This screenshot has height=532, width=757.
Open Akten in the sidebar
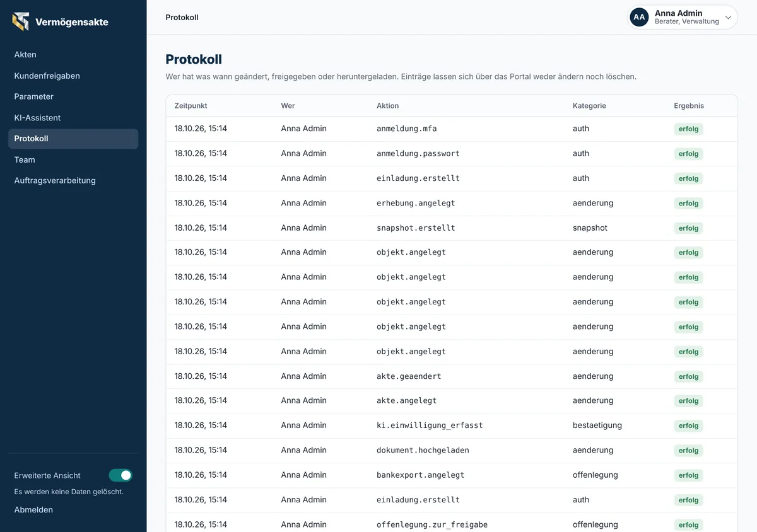[x=73, y=55]
